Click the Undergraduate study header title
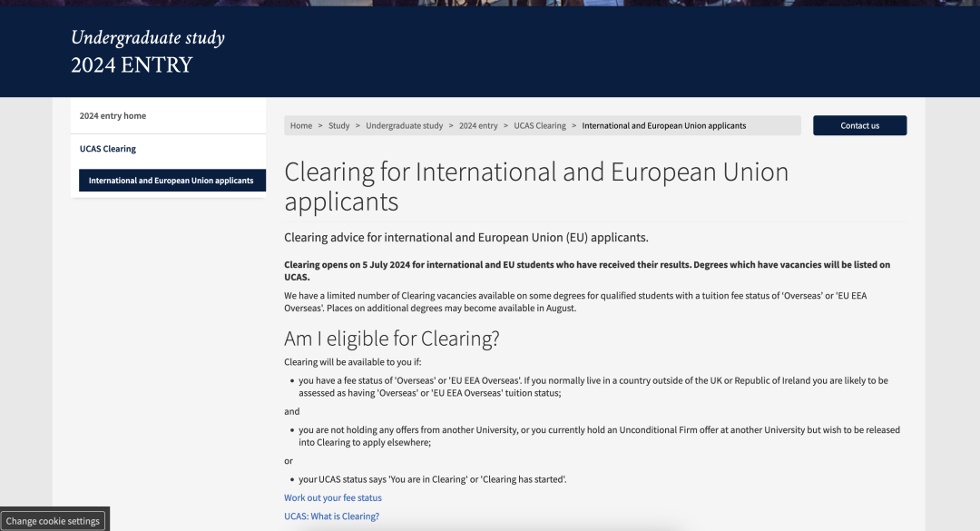Image resolution: width=980 pixels, height=531 pixels. point(148,38)
